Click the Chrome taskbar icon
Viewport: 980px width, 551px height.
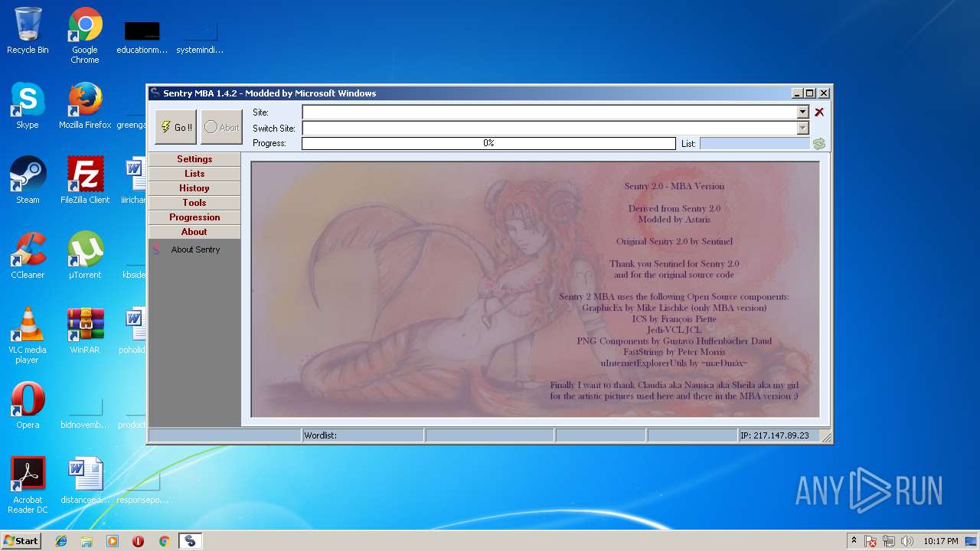coord(164,541)
